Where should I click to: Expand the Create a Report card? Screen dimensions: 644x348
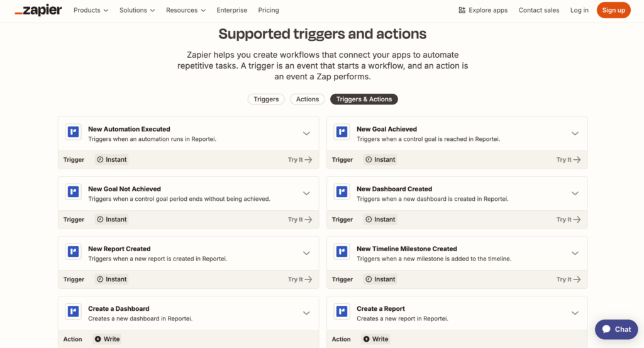click(x=575, y=313)
